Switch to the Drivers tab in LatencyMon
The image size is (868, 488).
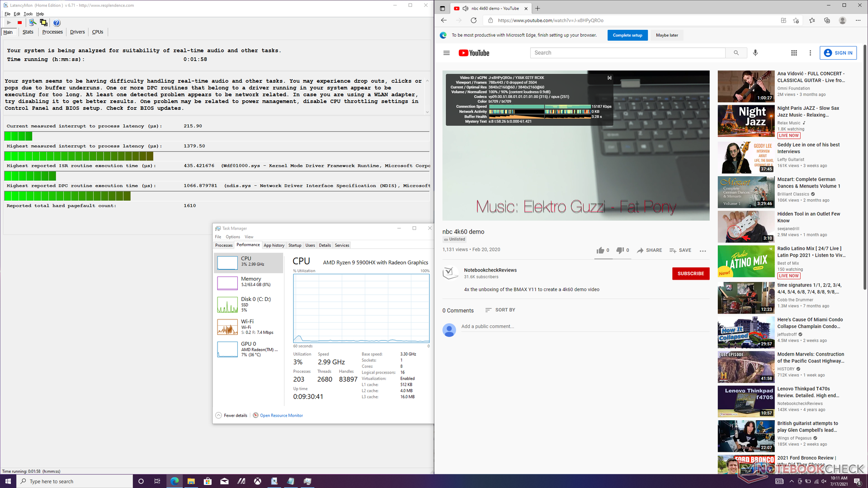point(77,32)
